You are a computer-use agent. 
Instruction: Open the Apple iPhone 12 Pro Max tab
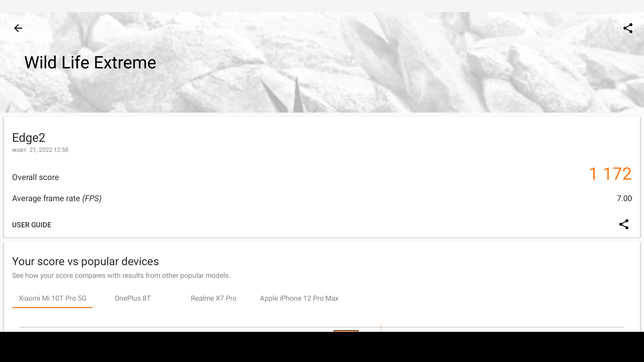click(299, 298)
